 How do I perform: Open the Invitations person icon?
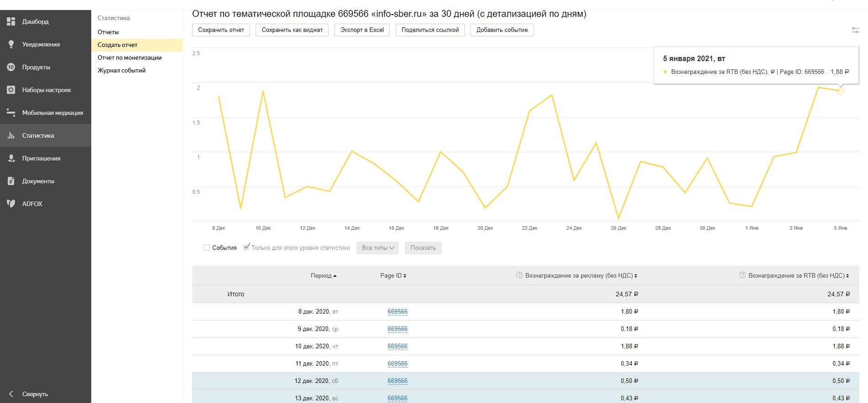[x=11, y=158]
